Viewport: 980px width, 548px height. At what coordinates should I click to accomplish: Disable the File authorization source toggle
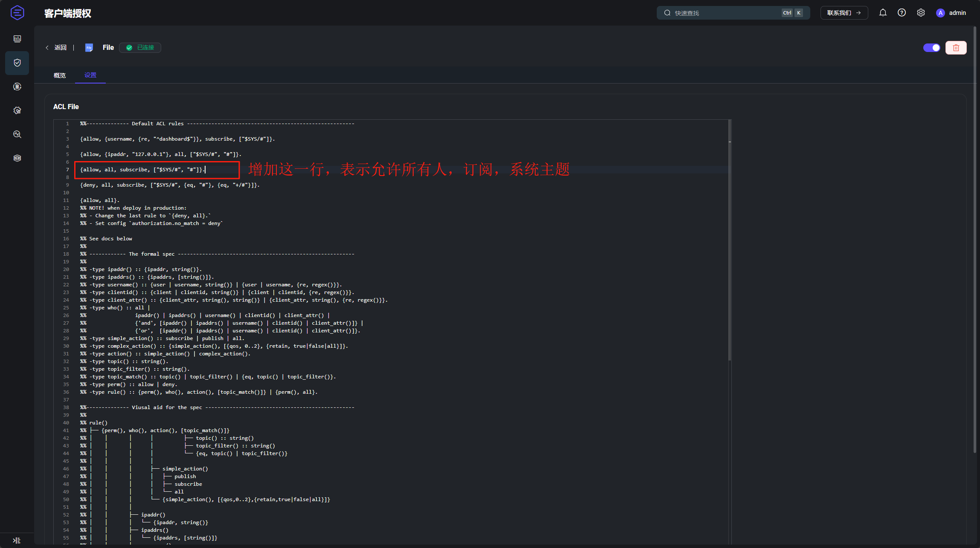pos(931,48)
